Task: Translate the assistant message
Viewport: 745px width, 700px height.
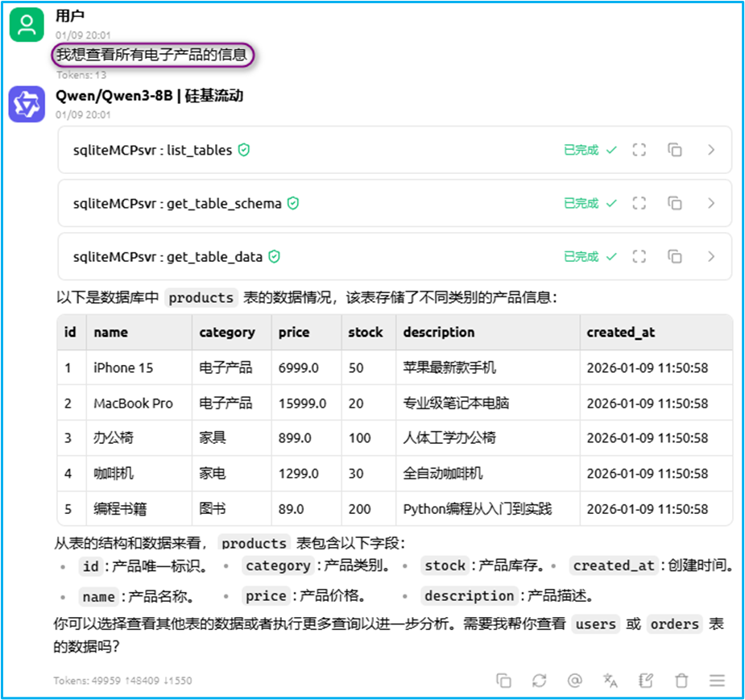Action: click(x=610, y=681)
